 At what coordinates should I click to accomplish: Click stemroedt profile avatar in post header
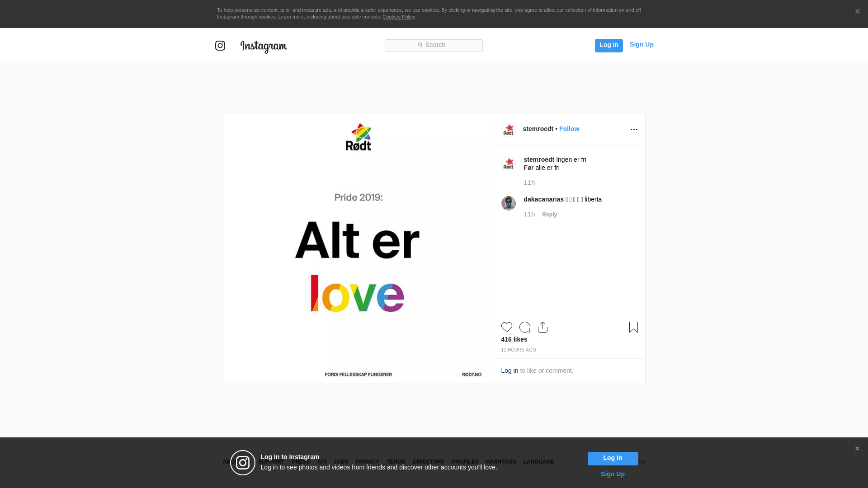(508, 130)
